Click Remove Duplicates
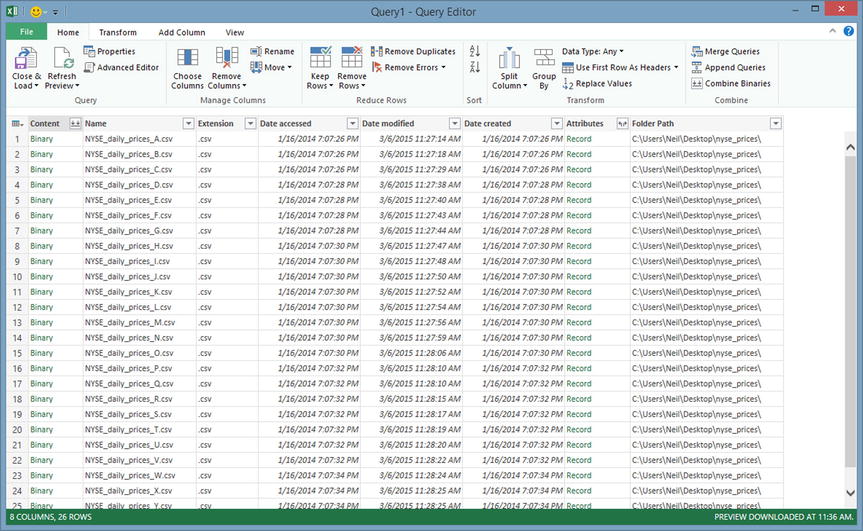863x531 pixels. coord(413,51)
